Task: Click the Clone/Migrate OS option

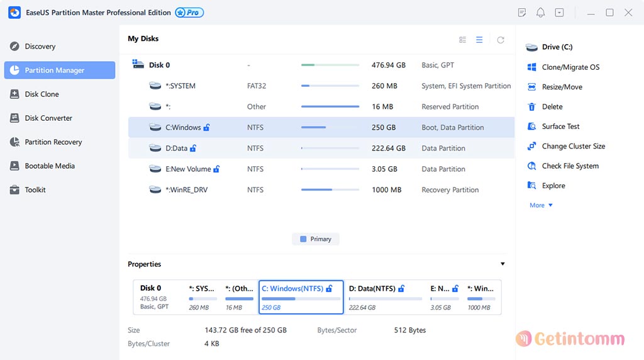Action: click(570, 67)
